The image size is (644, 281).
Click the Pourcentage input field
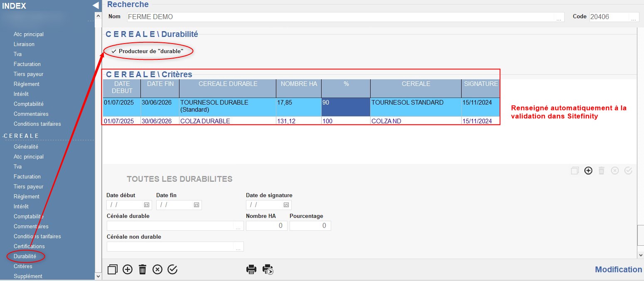click(310, 226)
